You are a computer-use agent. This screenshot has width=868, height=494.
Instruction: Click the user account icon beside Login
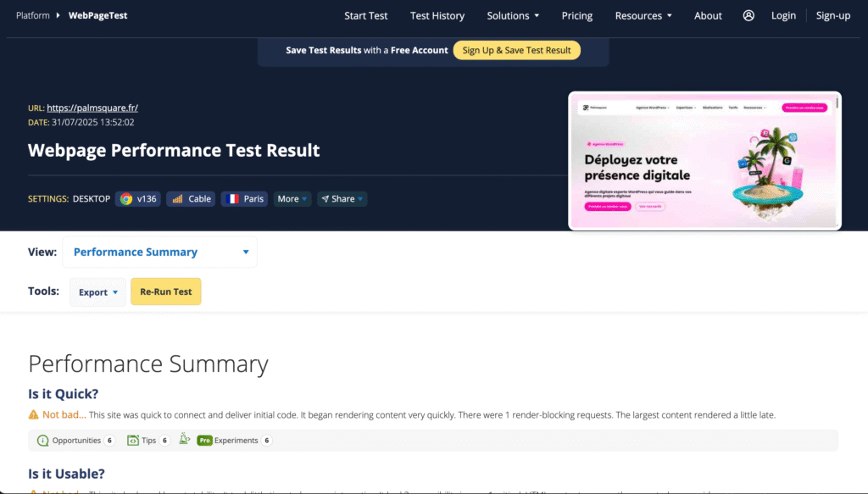(x=748, y=15)
